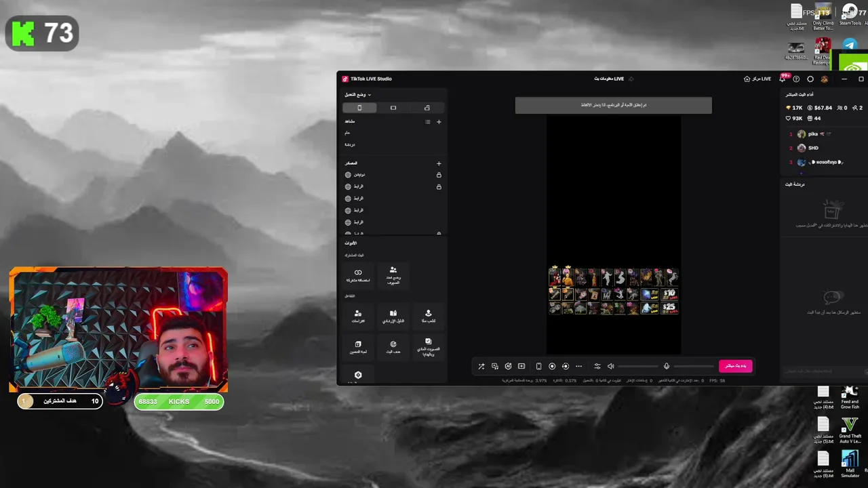
Task: Click the FPS 58 status bar entry
Action: pos(717,381)
